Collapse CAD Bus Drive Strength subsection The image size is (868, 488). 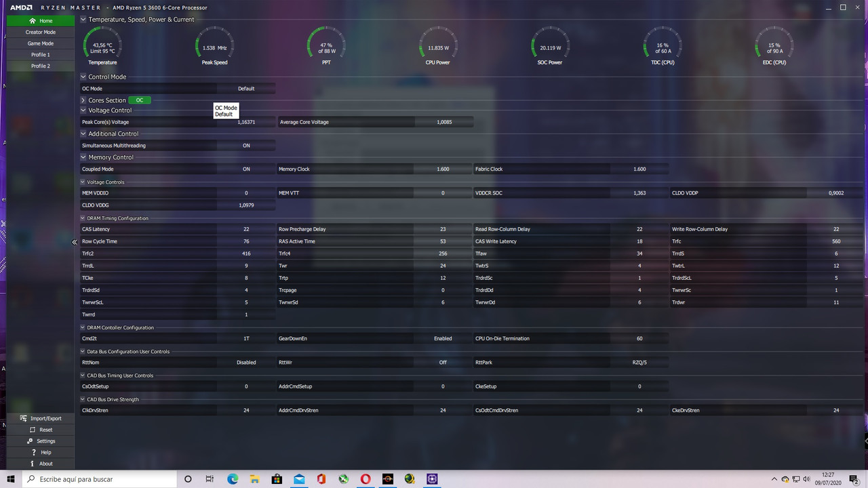coord(83,400)
